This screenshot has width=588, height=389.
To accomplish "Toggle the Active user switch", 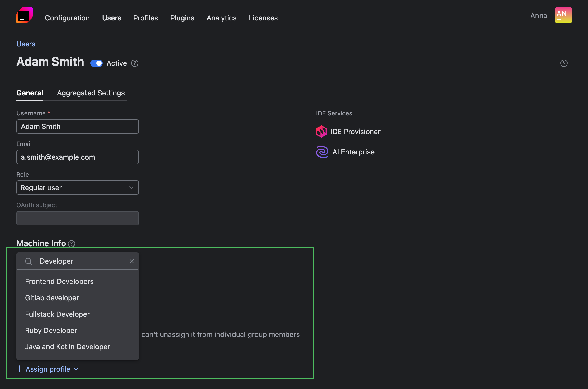I will (96, 63).
